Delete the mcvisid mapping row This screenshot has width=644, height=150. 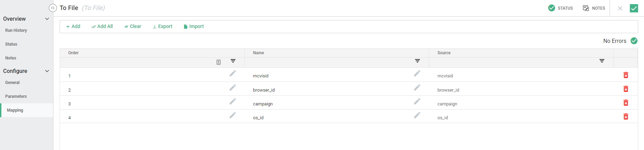626,75
